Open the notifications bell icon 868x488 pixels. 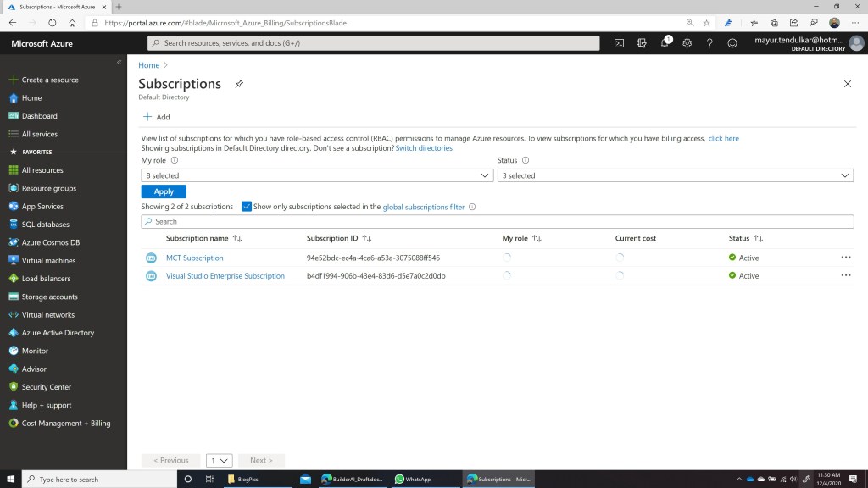(x=665, y=43)
